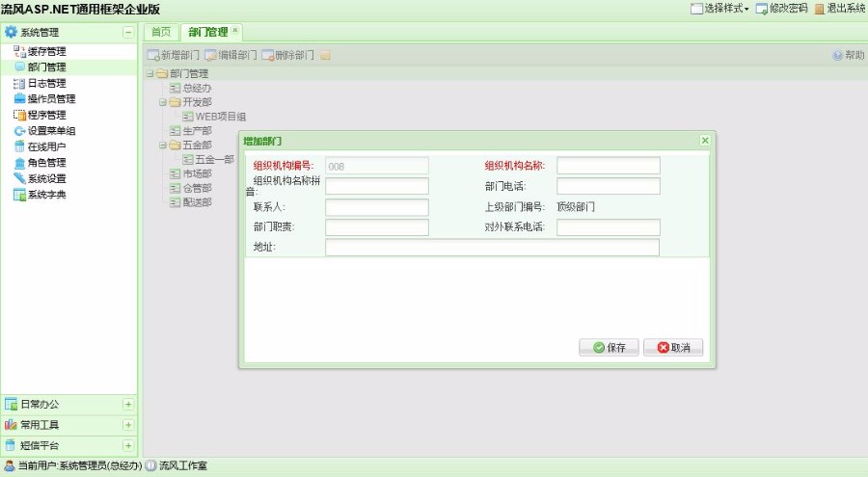Open 日志管理 in the sidebar
868x477 pixels.
(47, 84)
